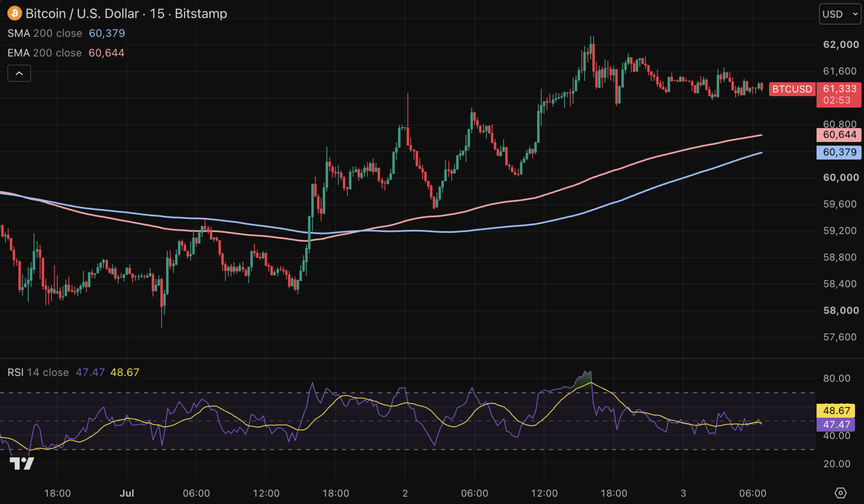
Task: Click the purple 47.47 RSI value tag
Action: [x=836, y=425]
